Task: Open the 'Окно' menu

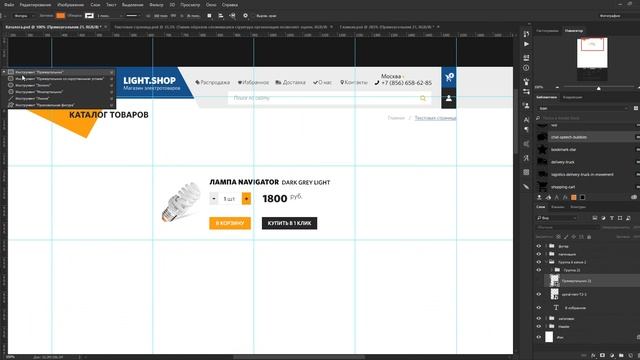Action: point(211,5)
